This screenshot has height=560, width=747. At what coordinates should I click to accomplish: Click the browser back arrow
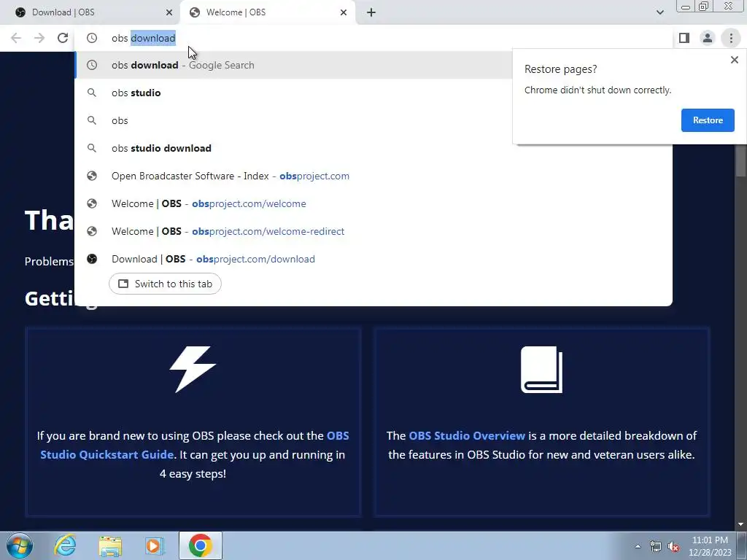click(x=16, y=38)
